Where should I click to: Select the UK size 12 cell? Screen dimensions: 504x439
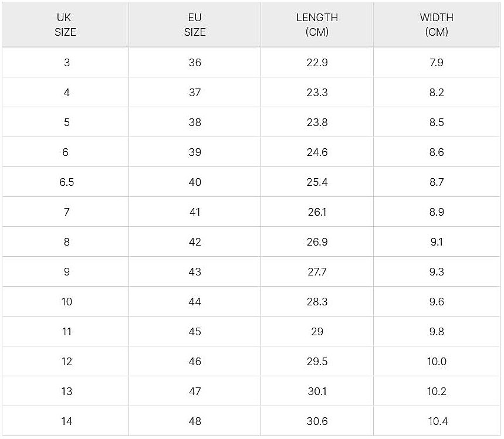66,362
